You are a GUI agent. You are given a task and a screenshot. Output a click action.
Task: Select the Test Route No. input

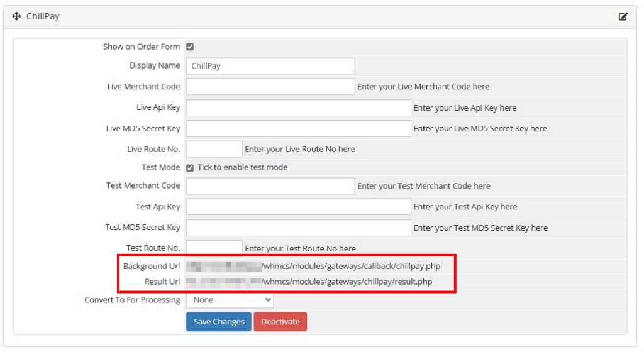point(214,248)
